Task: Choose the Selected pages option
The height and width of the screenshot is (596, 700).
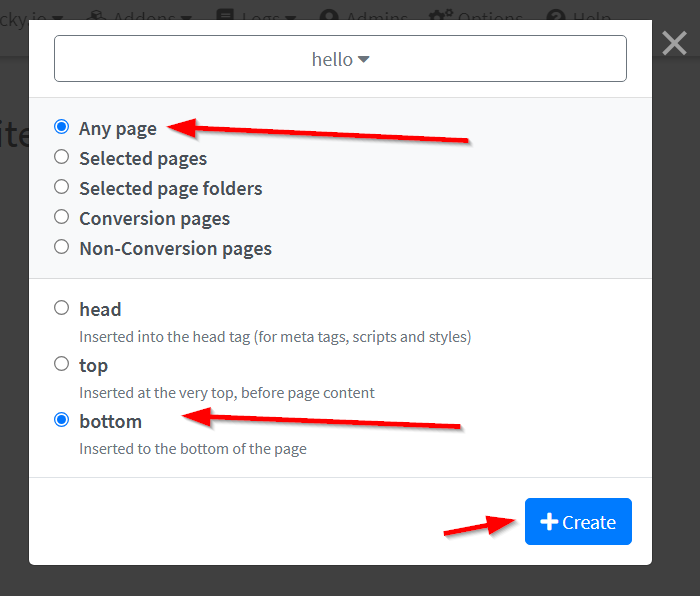Action: click(62, 157)
